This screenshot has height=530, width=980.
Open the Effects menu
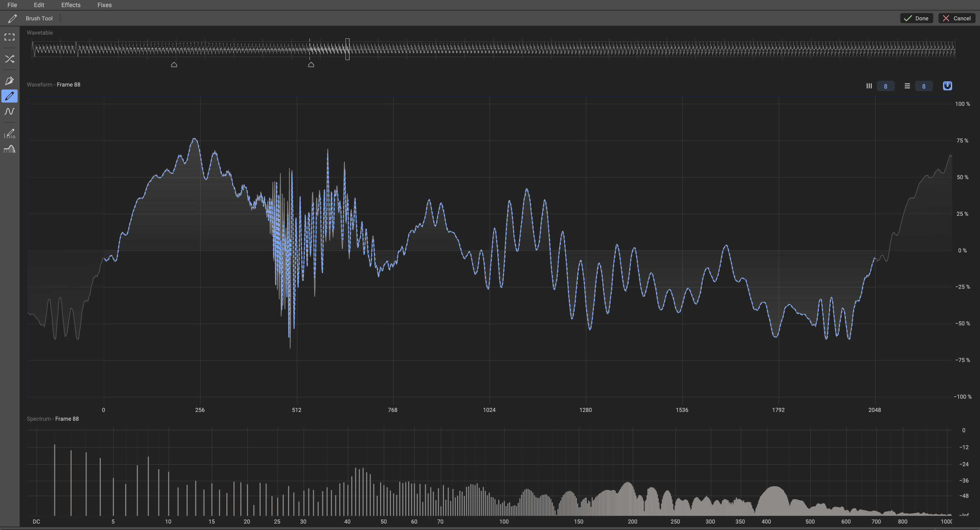(71, 5)
